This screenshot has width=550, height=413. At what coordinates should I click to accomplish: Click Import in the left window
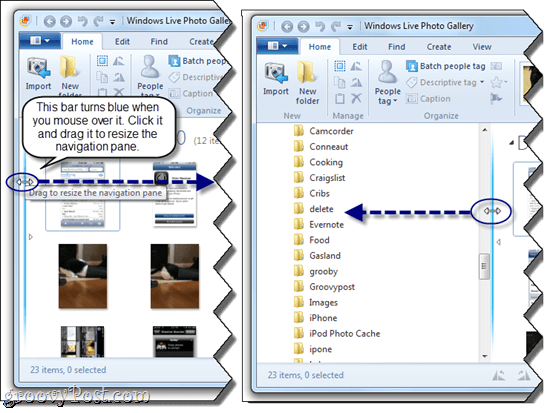pos(38,74)
